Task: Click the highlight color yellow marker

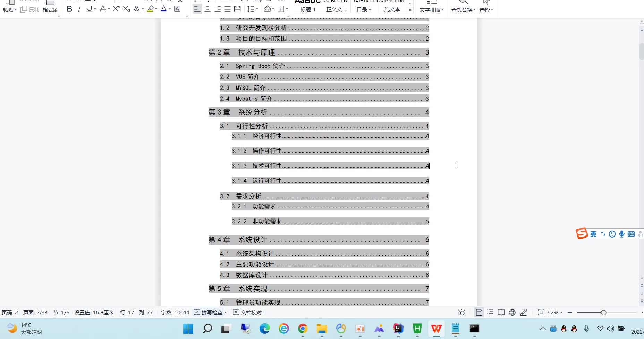Action: coord(150,9)
